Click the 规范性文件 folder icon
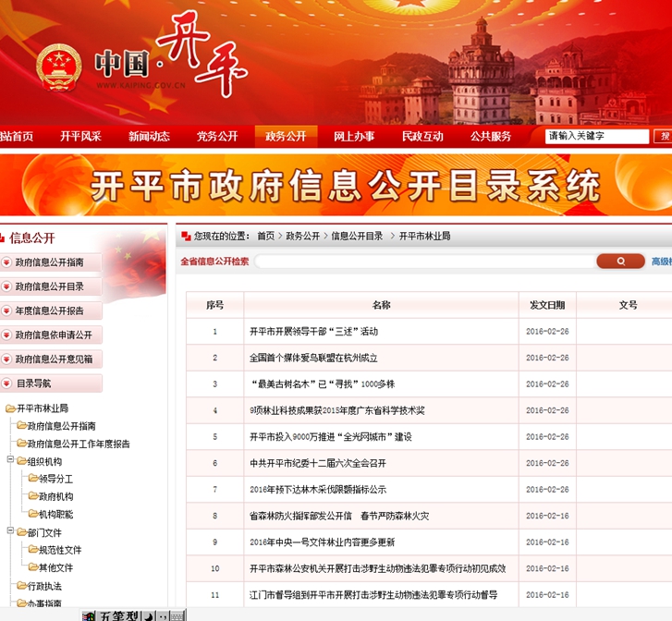672x621 pixels. pos(33,550)
